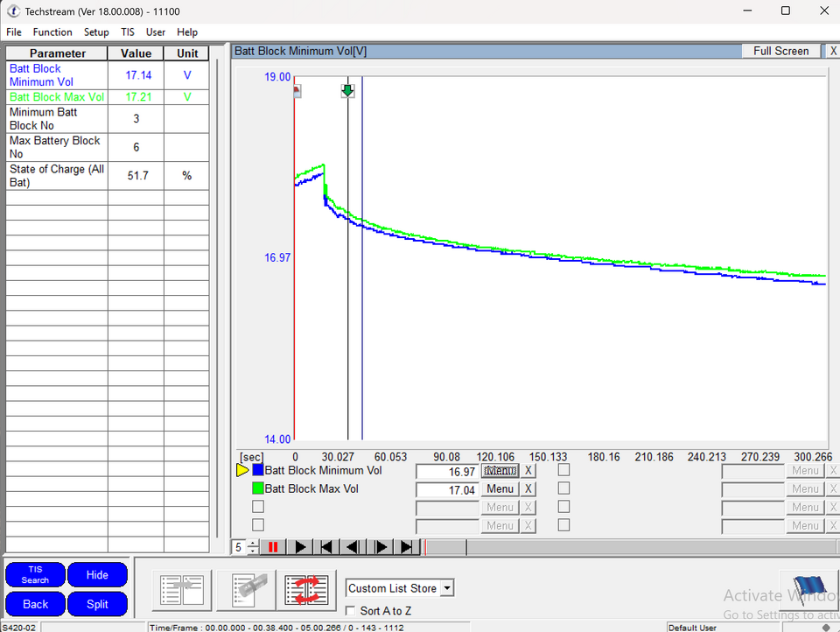Click the play forward button
The width and height of the screenshot is (840, 632).
coord(300,547)
